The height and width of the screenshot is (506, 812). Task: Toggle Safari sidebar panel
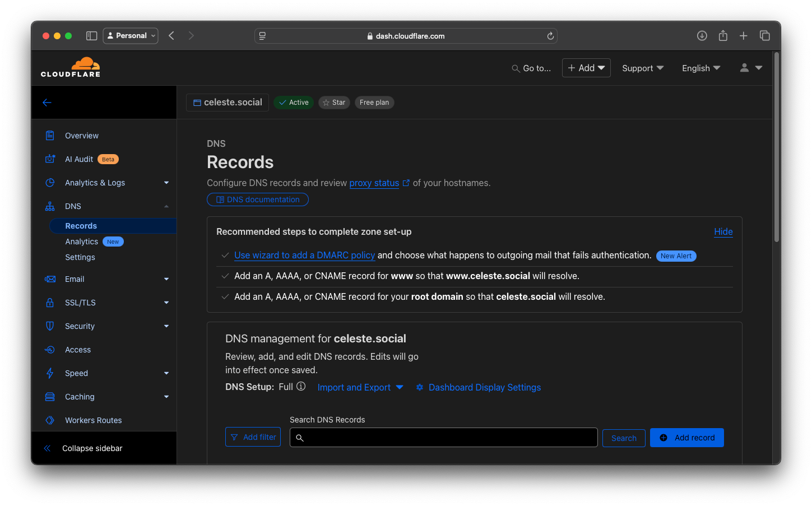click(92, 36)
